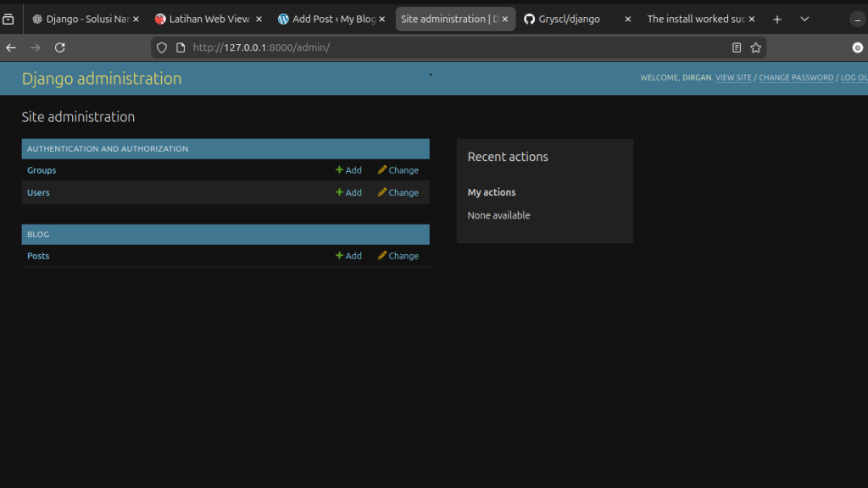Click the shield tracking protection icon

click(x=163, y=47)
